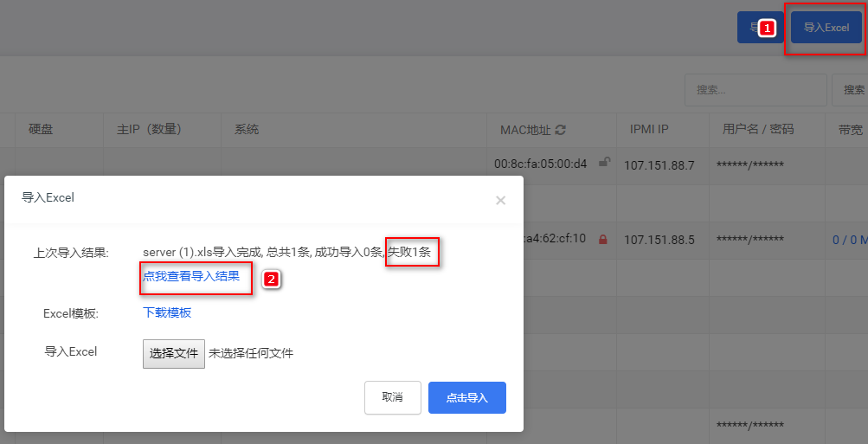Click the 点我查看导入结果 link
Viewport: 868px width, 444px height.
191,276
